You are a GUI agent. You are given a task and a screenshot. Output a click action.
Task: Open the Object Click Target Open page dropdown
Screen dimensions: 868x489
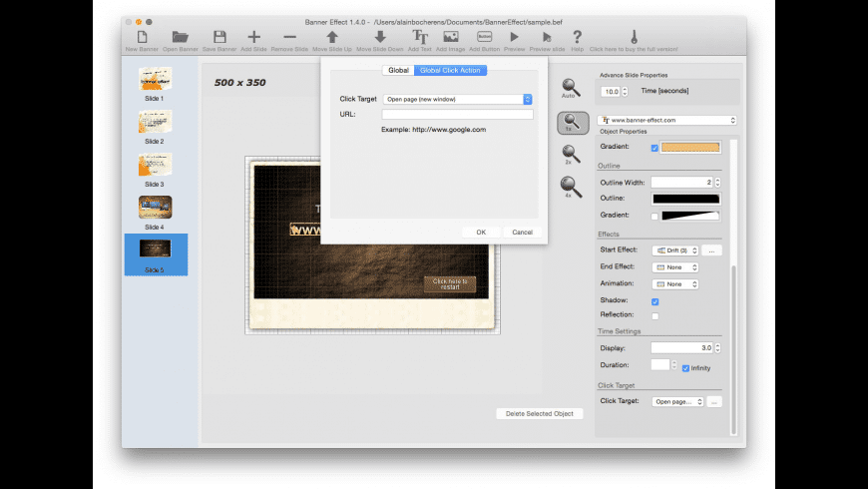tap(677, 401)
